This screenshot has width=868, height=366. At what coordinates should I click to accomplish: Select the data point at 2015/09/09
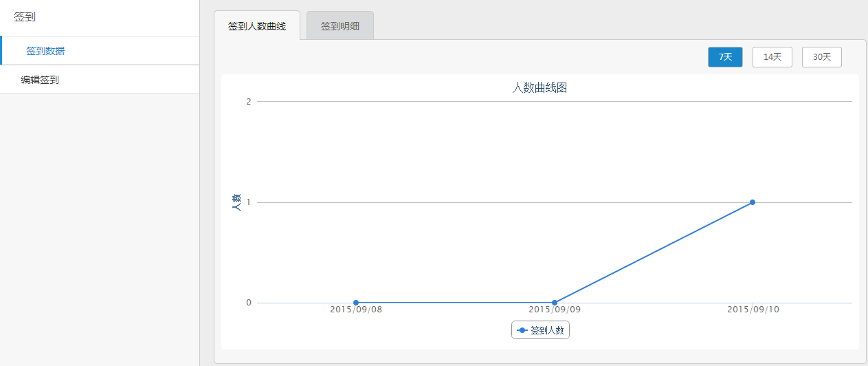click(x=555, y=303)
